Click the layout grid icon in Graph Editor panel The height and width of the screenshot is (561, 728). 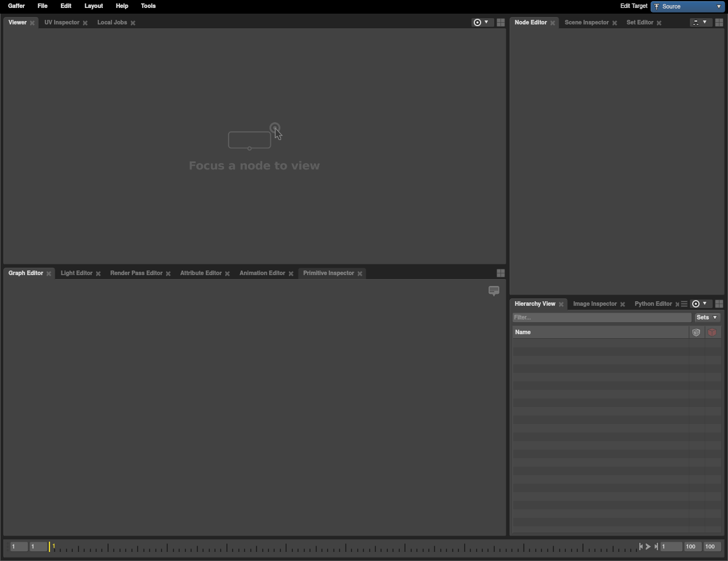tap(500, 273)
